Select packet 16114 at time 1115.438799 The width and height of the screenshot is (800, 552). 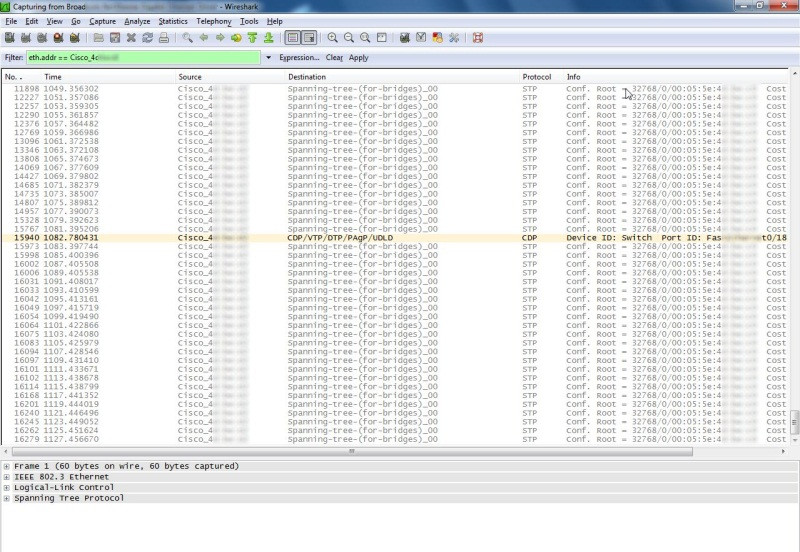pos(395,387)
